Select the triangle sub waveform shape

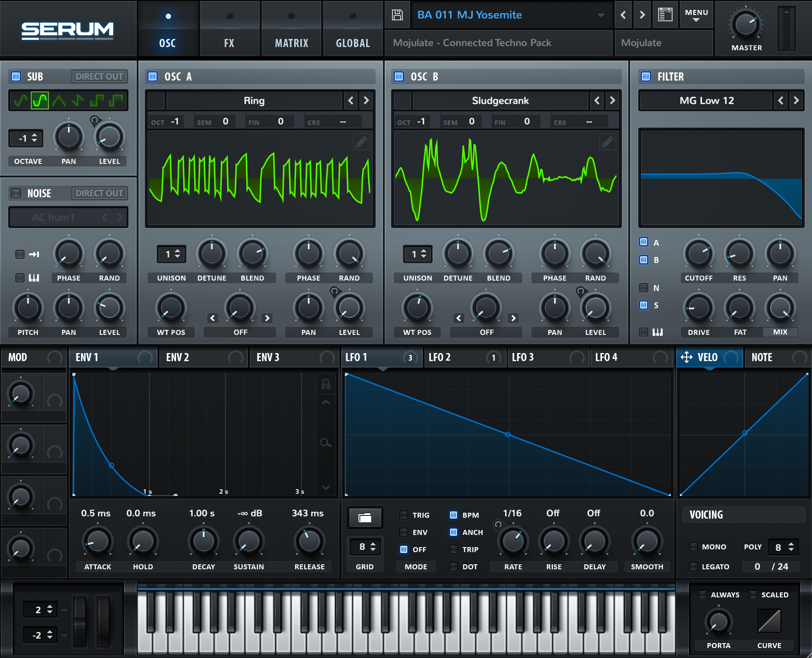coord(59,100)
